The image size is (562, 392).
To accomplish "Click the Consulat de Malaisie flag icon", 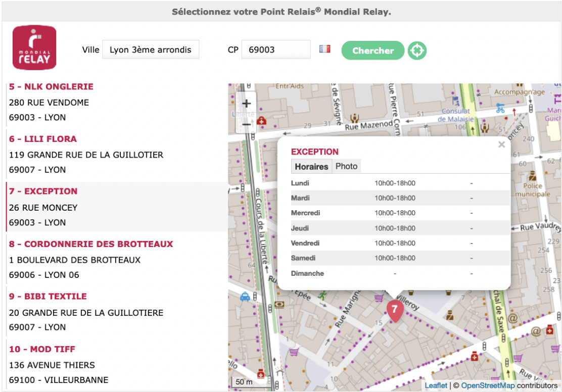I will coord(455,100).
